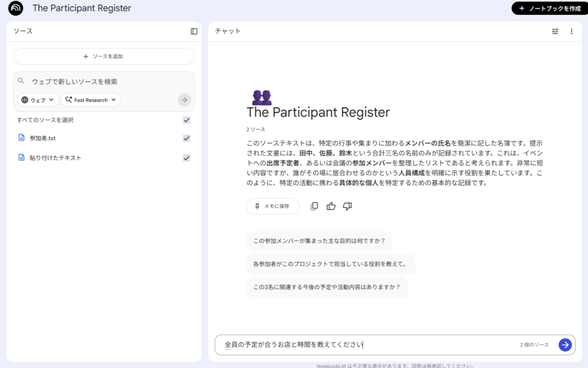588x368 pixels.
Task: Send the message with blue arrow button
Action: 565,344
